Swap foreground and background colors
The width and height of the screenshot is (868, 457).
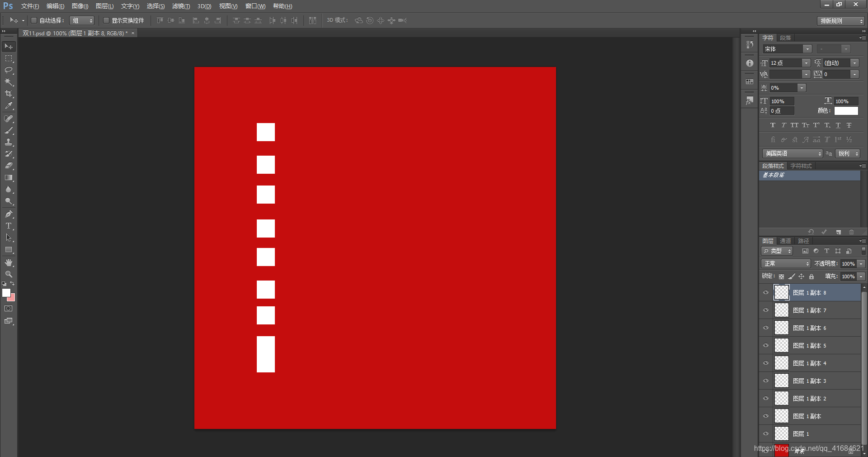coord(12,284)
